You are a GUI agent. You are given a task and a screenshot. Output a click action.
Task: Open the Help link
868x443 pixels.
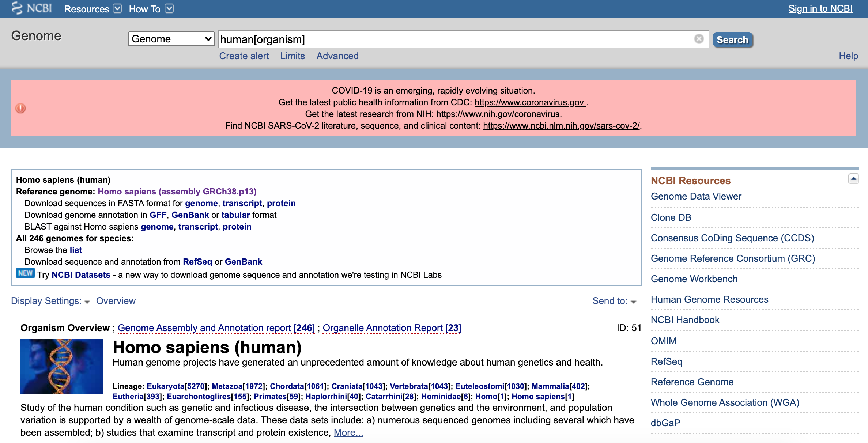click(848, 56)
